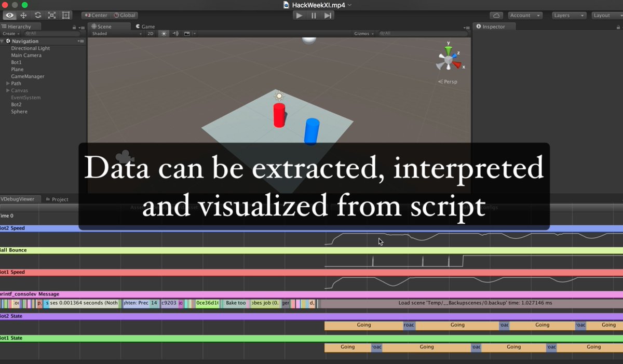Switch to the Game tab
623x364 pixels.
[x=146, y=26]
